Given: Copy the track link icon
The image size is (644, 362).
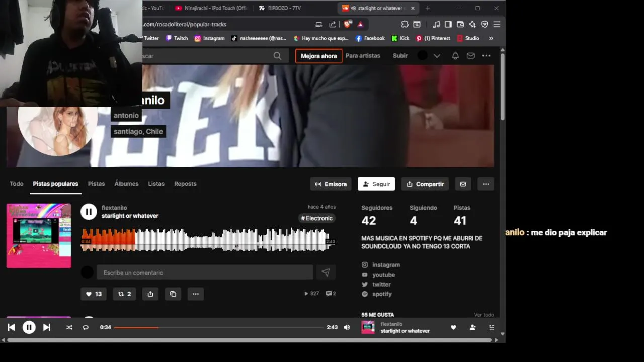Looking at the screenshot, I should tap(173, 294).
